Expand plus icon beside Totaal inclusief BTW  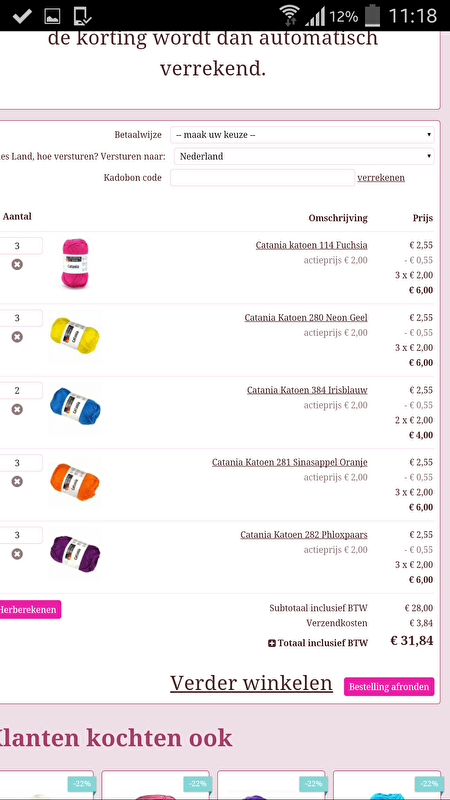point(272,643)
